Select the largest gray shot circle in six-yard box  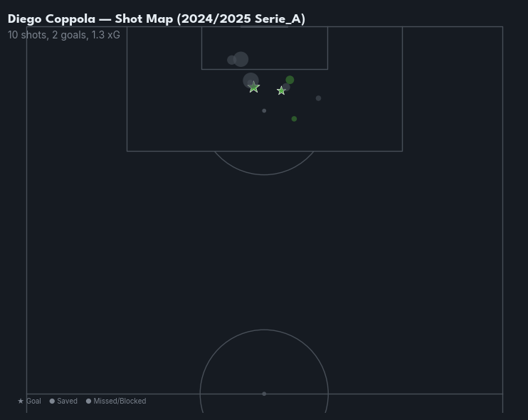point(241,59)
